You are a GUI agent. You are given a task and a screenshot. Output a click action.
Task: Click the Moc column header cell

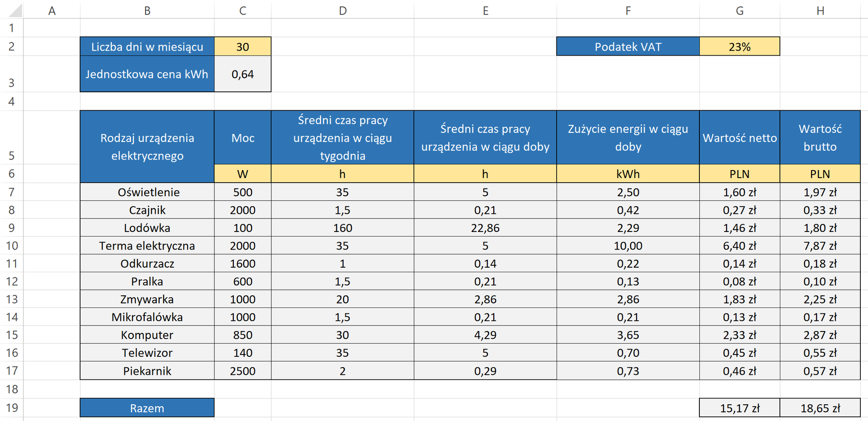point(243,138)
